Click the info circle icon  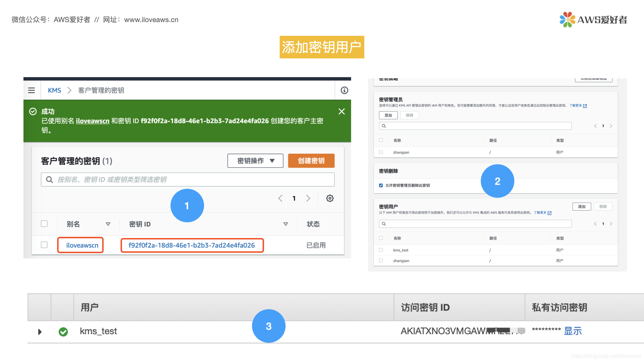pos(344,90)
